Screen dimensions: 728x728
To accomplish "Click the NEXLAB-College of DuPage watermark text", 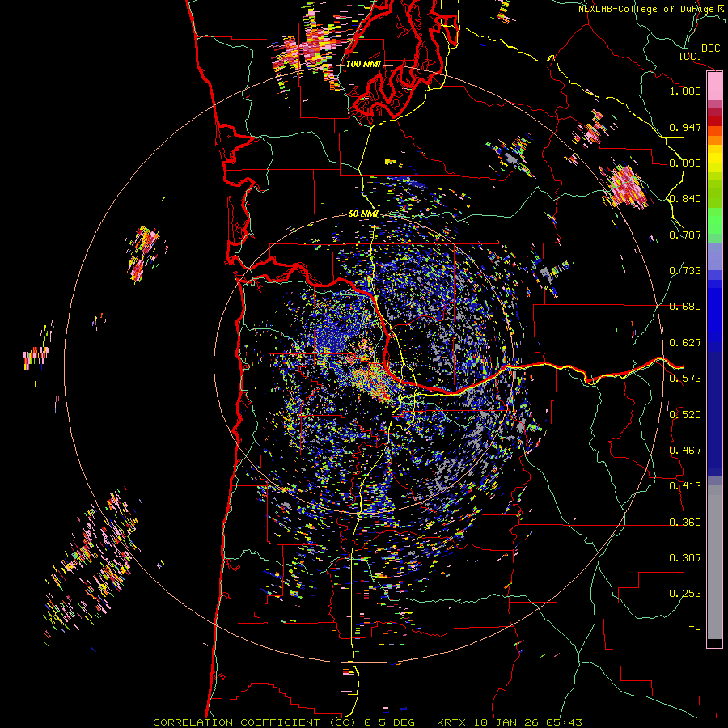I will [x=653, y=9].
